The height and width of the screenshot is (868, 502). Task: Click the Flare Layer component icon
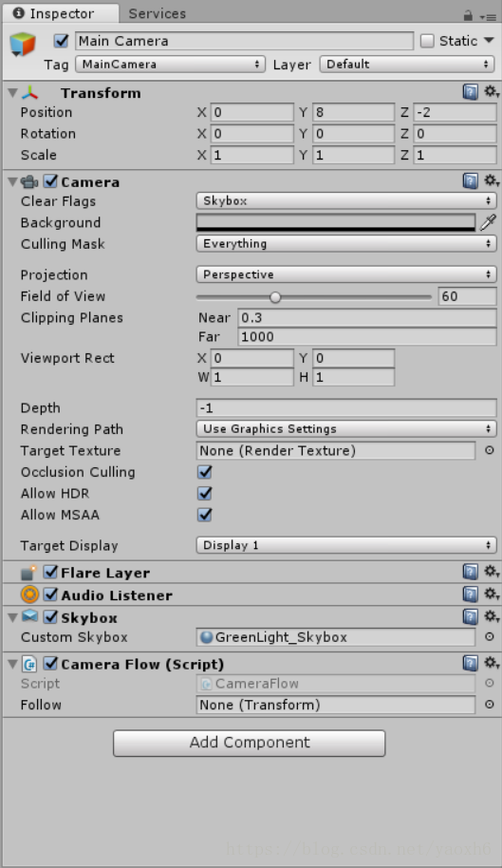(28, 573)
